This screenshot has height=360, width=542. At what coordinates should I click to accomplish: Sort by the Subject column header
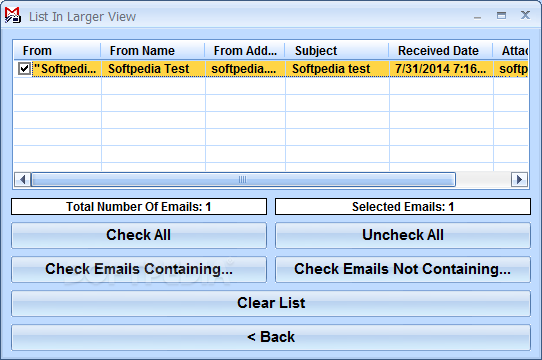337,51
